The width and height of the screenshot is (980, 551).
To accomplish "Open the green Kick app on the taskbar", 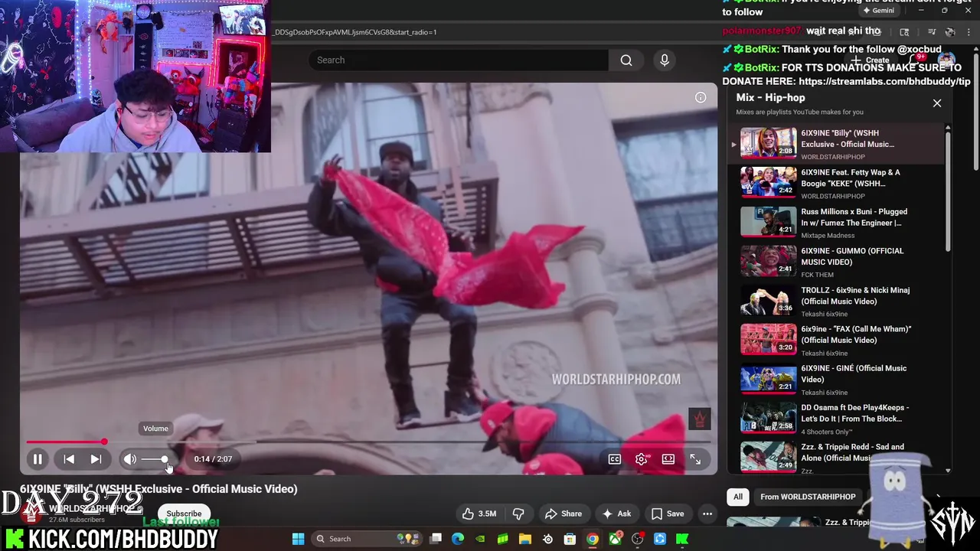I will pos(682,539).
